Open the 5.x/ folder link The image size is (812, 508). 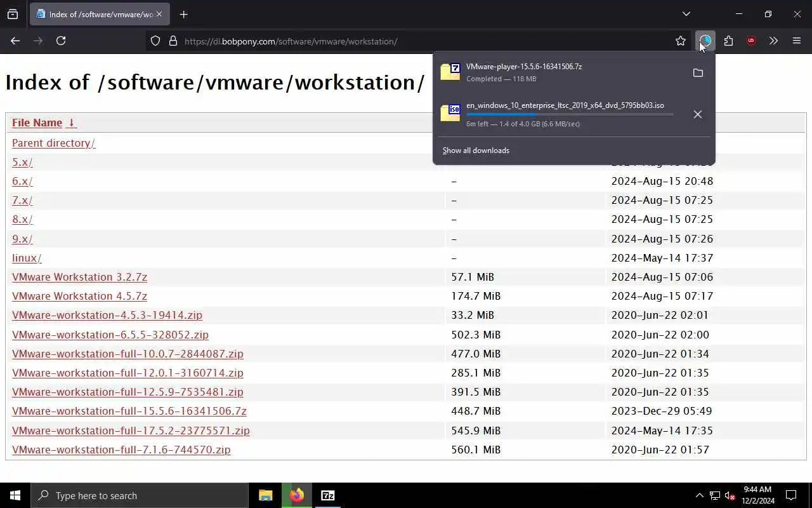pyautogui.click(x=22, y=162)
